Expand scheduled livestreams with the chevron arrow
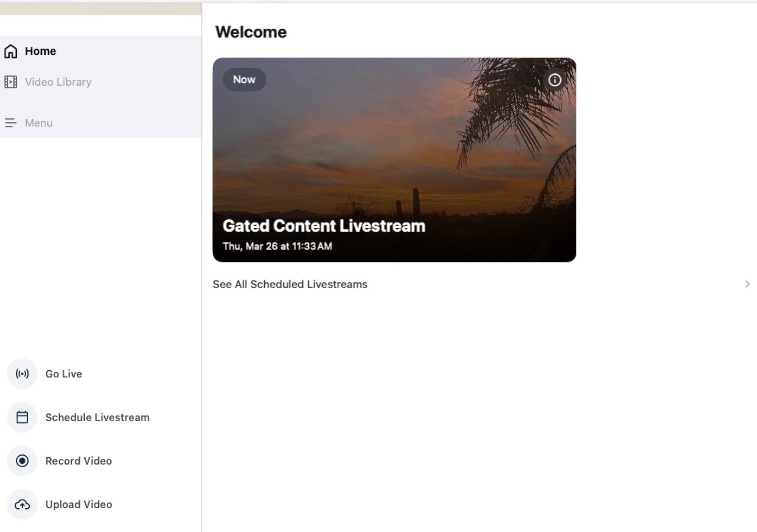 click(x=747, y=284)
